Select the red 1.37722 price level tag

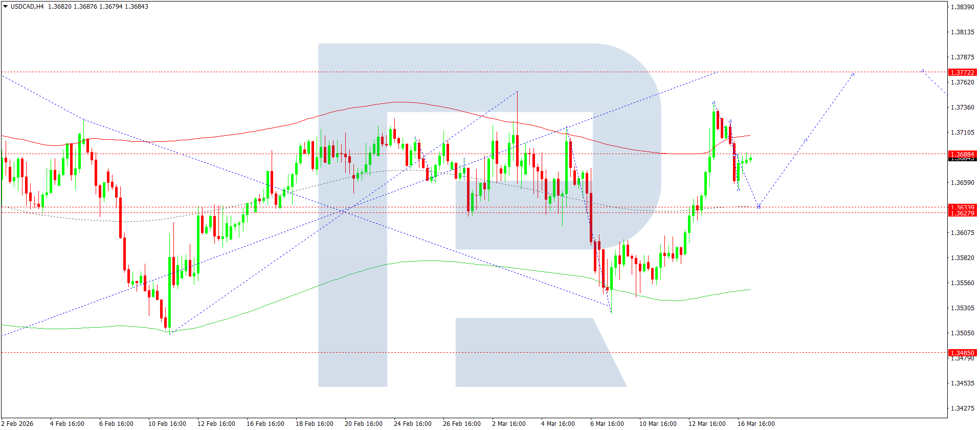click(962, 73)
